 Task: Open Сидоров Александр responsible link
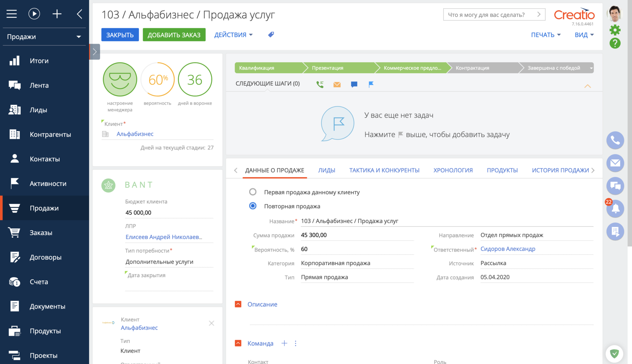(x=508, y=249)
